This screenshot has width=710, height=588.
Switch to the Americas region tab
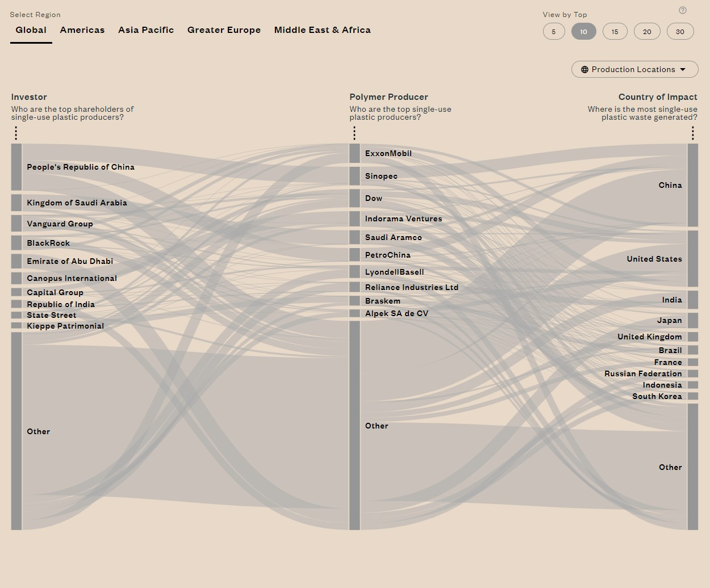point(82,30)
